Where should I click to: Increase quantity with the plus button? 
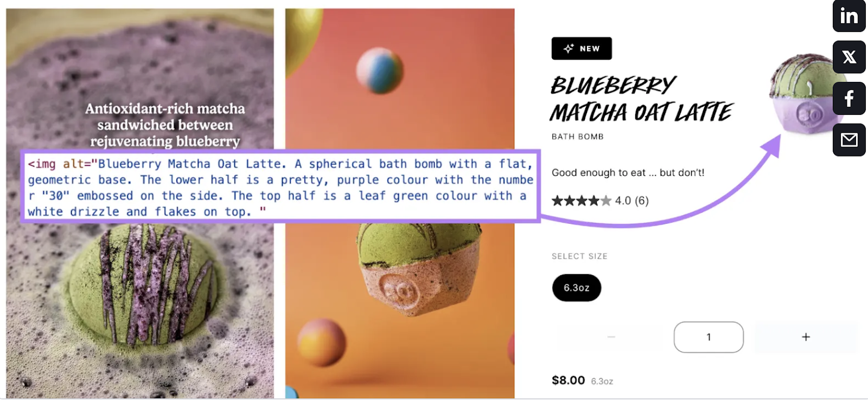point(806,337)
